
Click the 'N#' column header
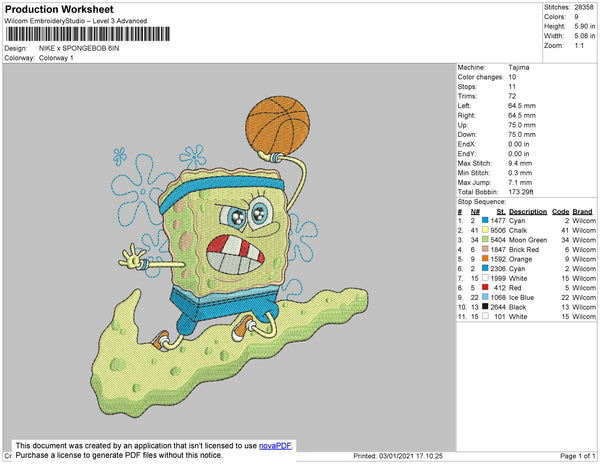point(475,211)
